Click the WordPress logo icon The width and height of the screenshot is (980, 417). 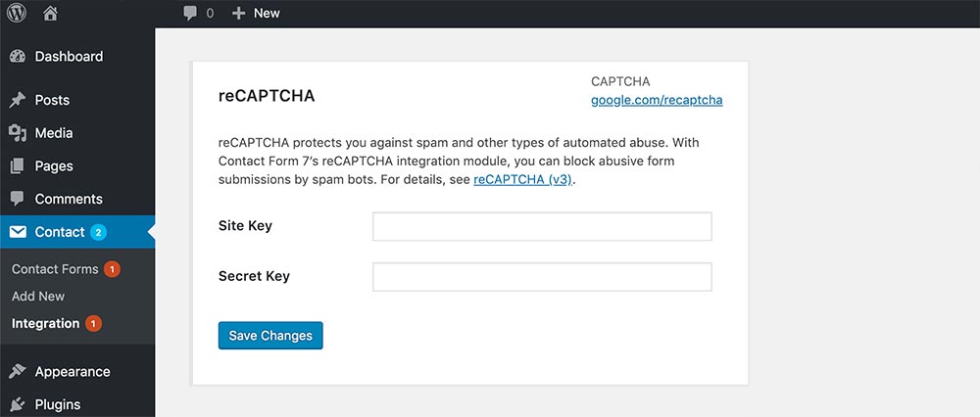coord(16,13)
